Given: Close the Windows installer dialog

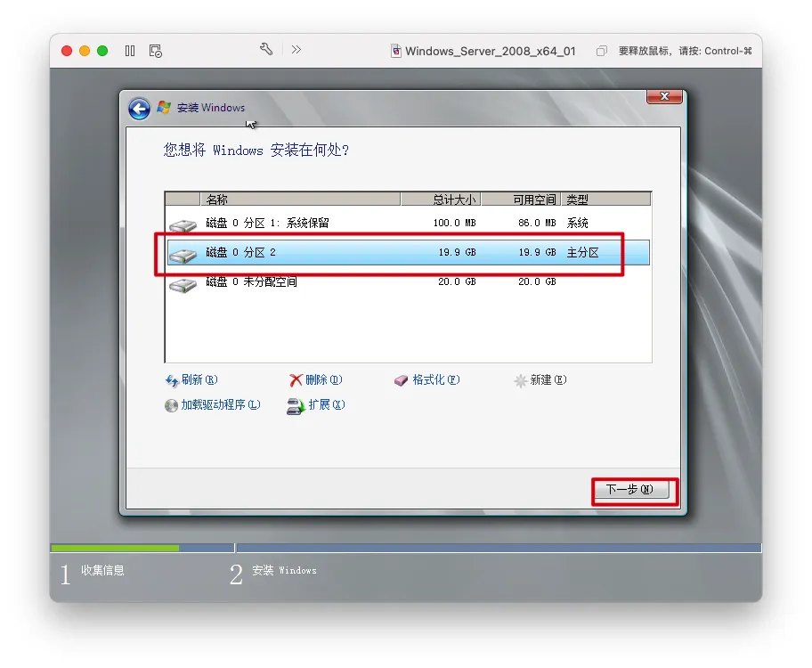Looking at the screenshot, I should click(664, 96).
